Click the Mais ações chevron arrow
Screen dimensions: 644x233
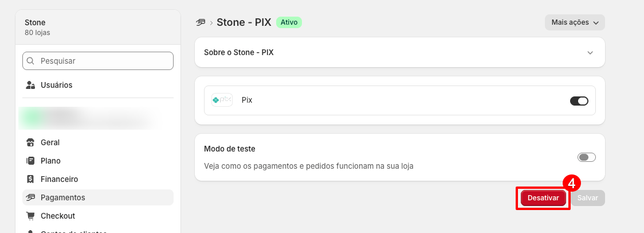pos(596,23)
